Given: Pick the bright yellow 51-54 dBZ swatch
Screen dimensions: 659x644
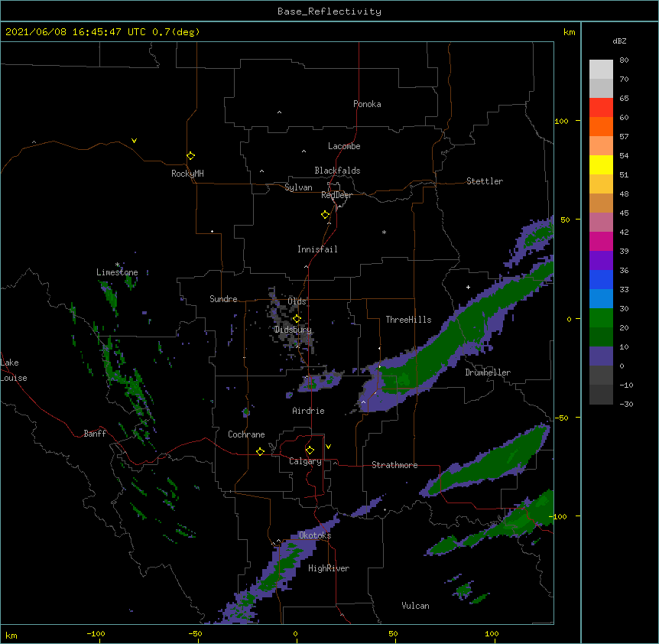Looking at the screenshot, I should coord(601,164).
